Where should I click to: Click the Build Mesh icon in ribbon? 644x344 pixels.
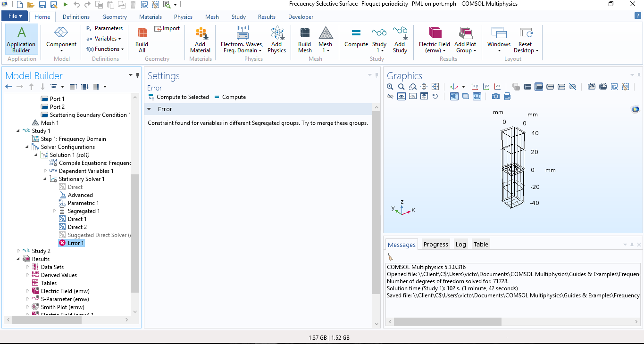tap(305, 40)
